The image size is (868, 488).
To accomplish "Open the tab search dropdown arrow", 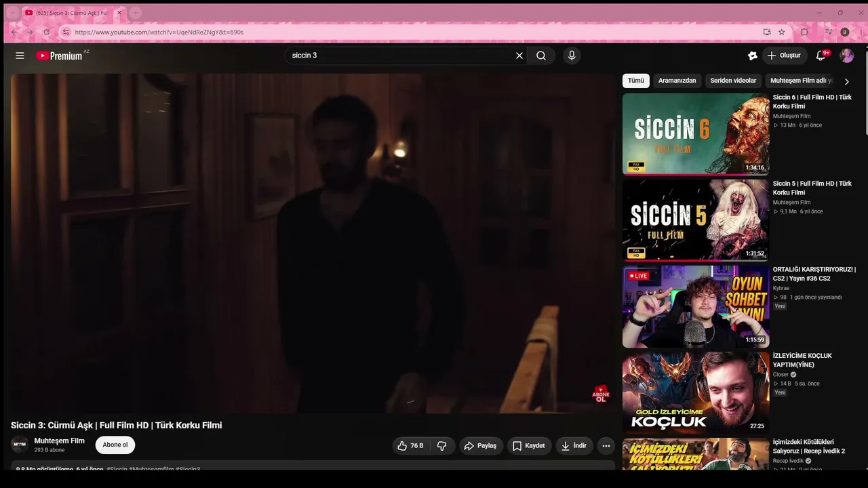I will click(x=12, y=13).
